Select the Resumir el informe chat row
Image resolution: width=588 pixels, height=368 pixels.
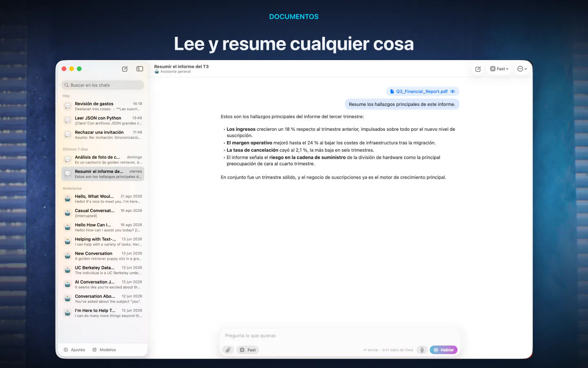(103, 174)
